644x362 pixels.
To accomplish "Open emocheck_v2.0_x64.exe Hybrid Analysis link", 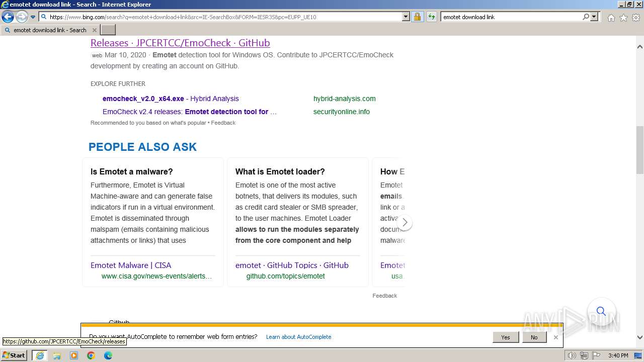I will [x=171, y=99].
